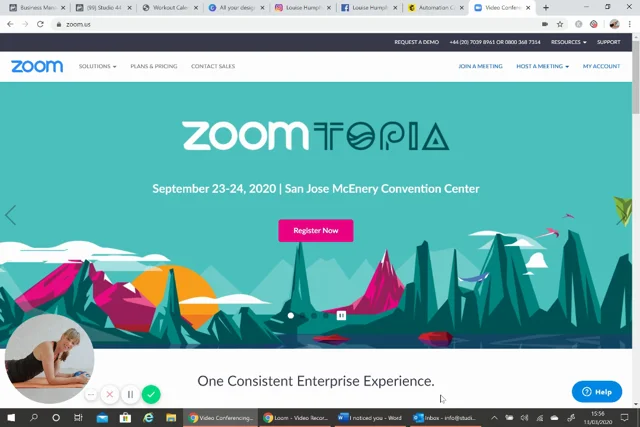Open Loom recorder more options ellipsis

(91, 394)
